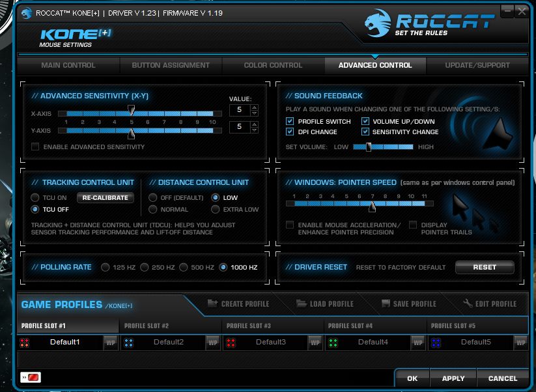
Task: Click Default5 profile blue LED color icon
Action: click(436, 343)
